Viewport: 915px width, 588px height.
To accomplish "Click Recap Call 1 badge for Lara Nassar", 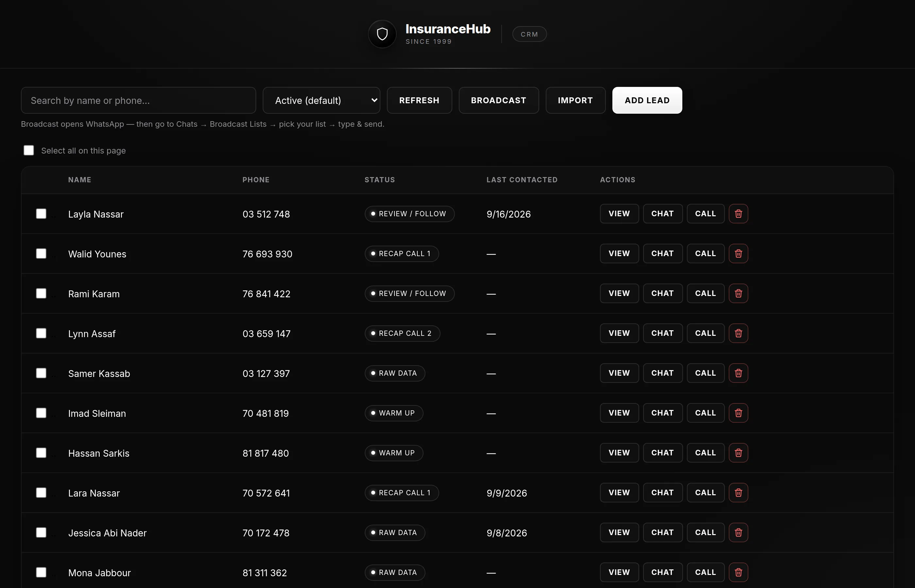I will 402,493.
